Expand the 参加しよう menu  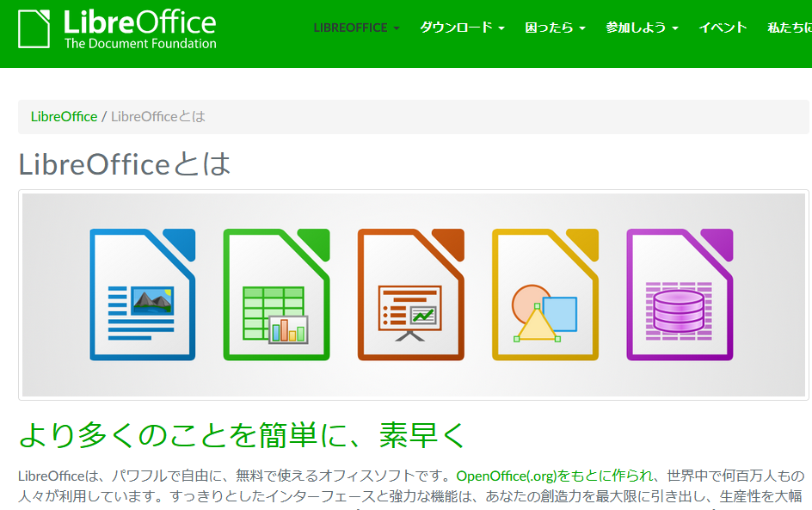point(642,28)
